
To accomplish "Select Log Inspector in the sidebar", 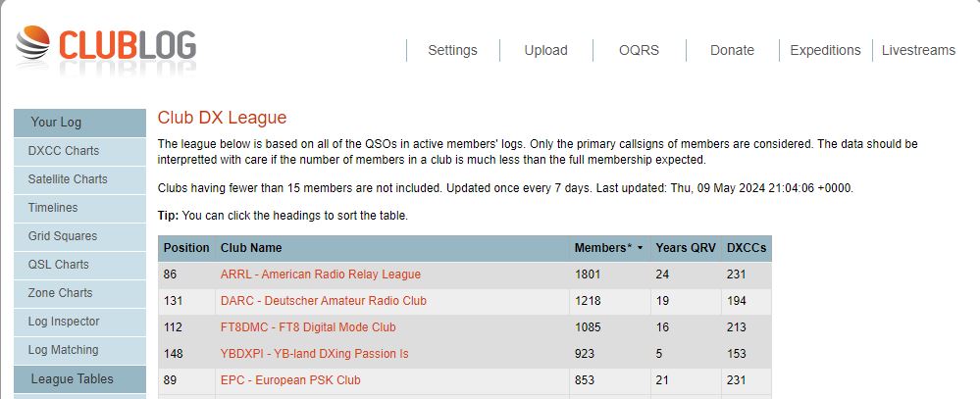I will [x=64, y=322].
